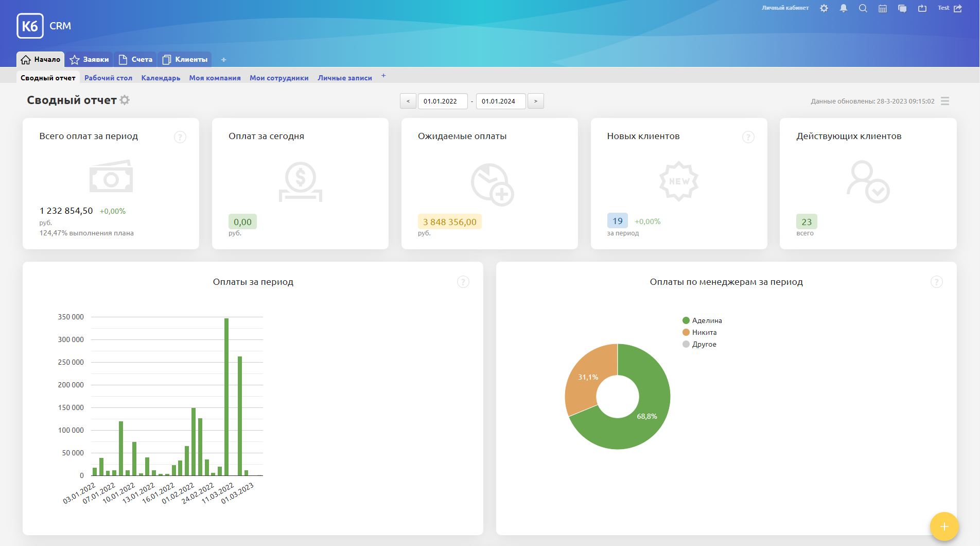Viewport: 980px width, 546px height.
Task: Open notifications bell
Action: coord(844,8)
